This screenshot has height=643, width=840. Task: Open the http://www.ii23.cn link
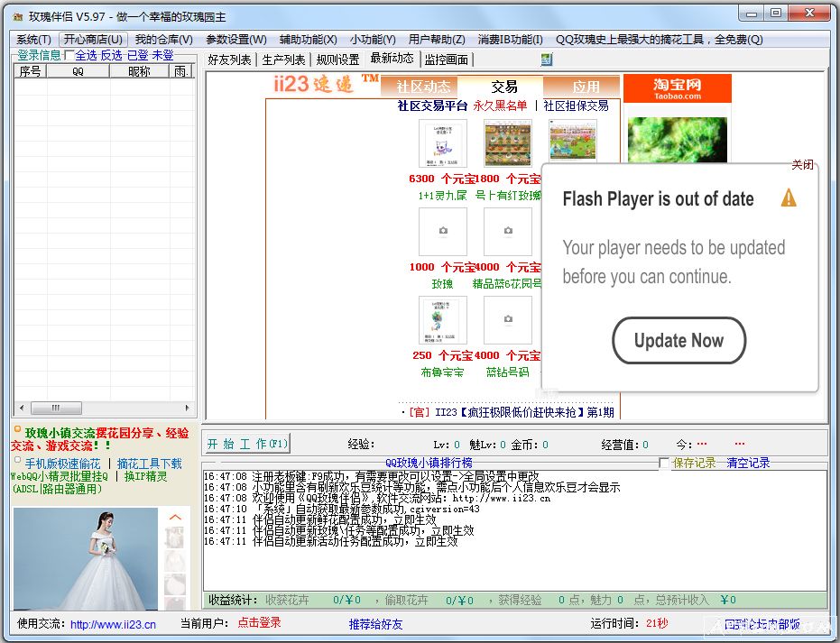(x=113, y=624)
